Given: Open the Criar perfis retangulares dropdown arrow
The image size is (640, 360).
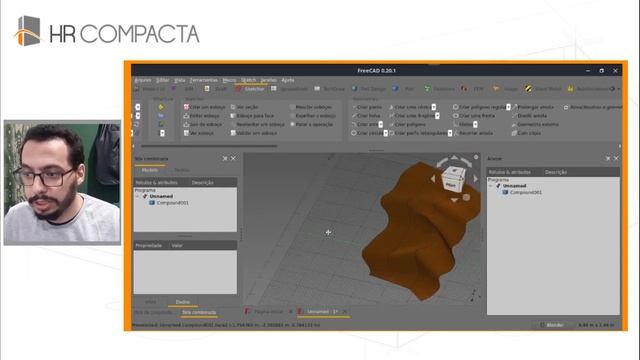Looking at the screenshot, I should click(450, 133).
